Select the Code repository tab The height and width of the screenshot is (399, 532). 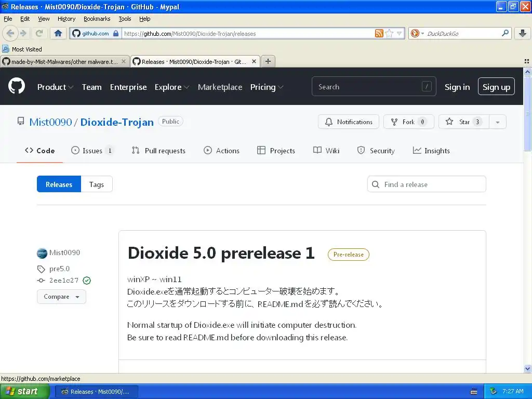coord(39,151)
